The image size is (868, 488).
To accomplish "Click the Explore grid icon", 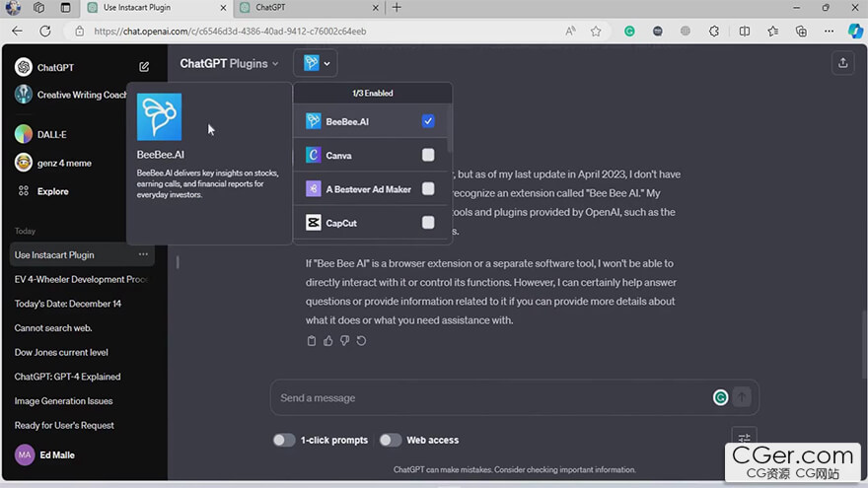I will 24,191.
